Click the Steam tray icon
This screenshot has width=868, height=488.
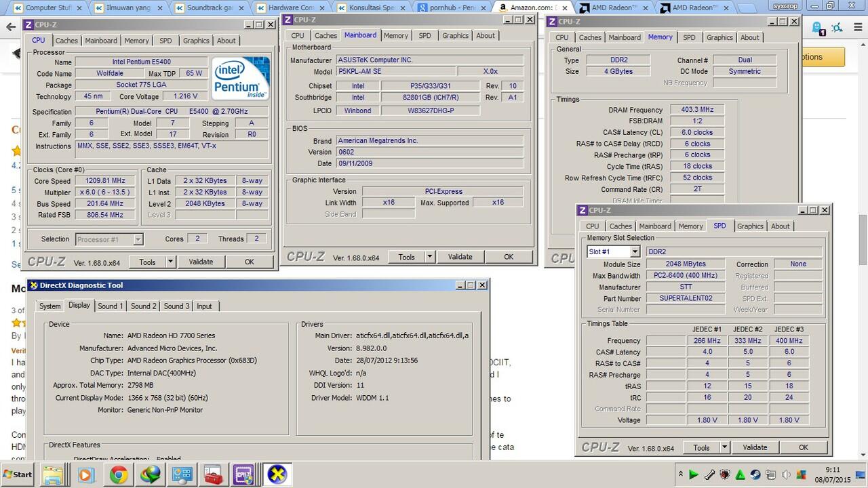(755, 474)
